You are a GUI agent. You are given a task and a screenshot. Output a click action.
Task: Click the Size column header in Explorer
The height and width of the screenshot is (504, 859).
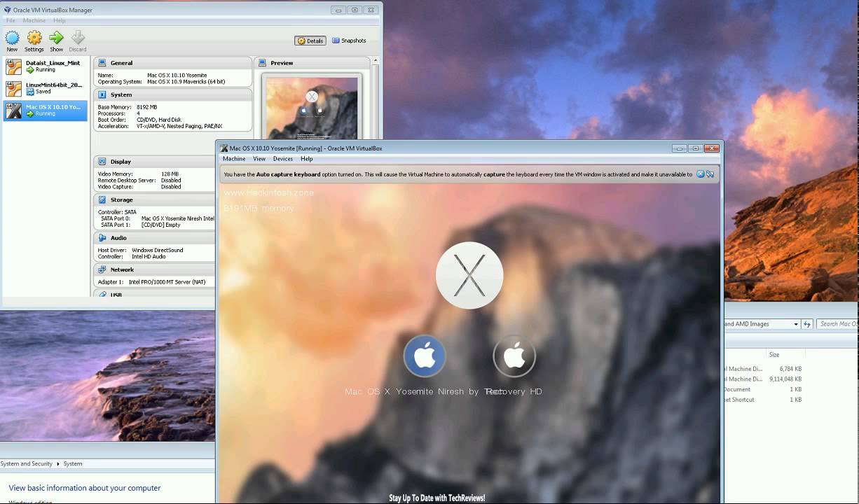pyautogui.click(x=774, y=355)
